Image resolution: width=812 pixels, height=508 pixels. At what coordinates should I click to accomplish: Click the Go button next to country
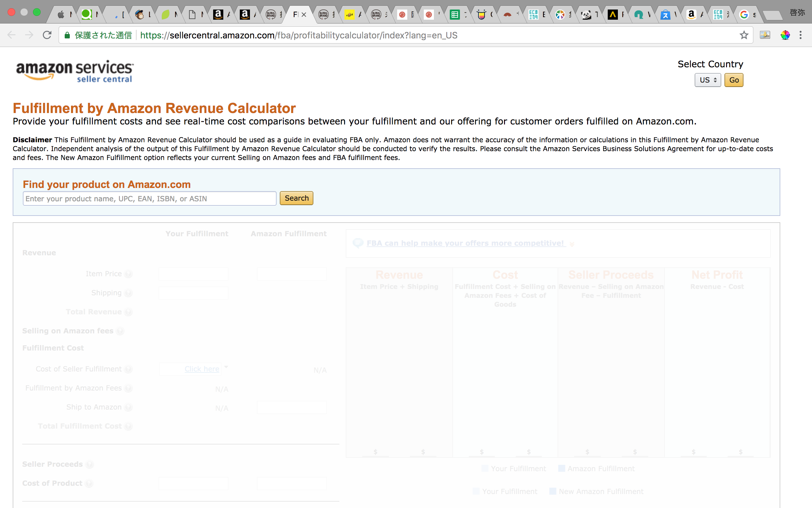coord(734,80)
